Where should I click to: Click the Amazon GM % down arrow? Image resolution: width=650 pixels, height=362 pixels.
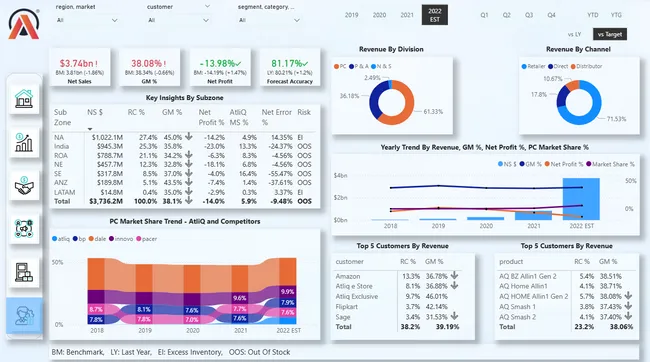(454, 275)
